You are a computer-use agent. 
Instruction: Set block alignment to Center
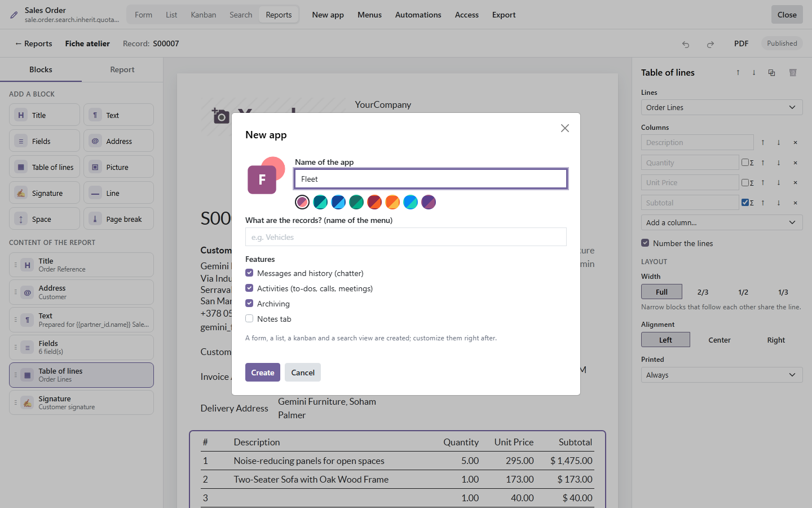(x=720, y=340)
